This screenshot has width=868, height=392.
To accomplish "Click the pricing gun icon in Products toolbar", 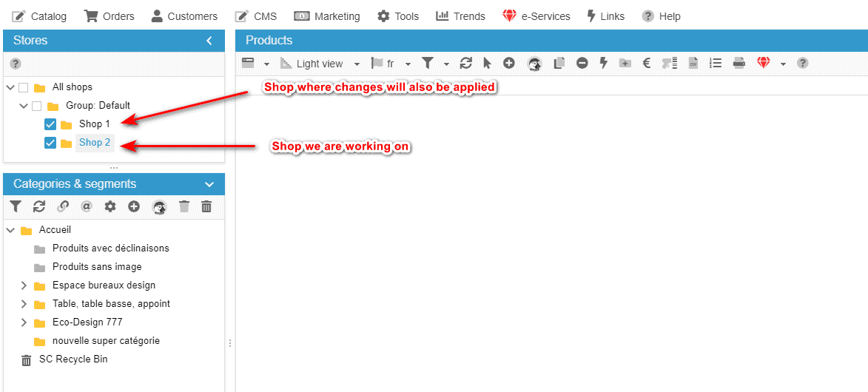I will (x=670, y=63).
